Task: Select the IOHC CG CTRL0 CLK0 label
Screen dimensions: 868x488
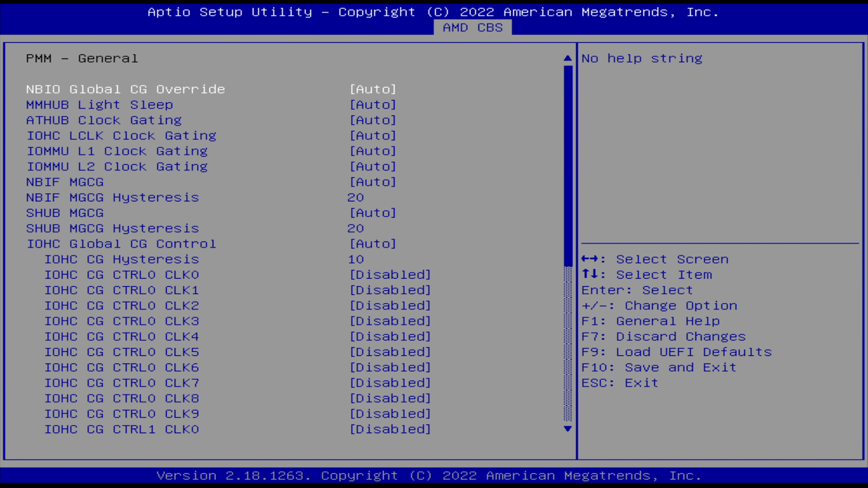Action: click(122, 275)
